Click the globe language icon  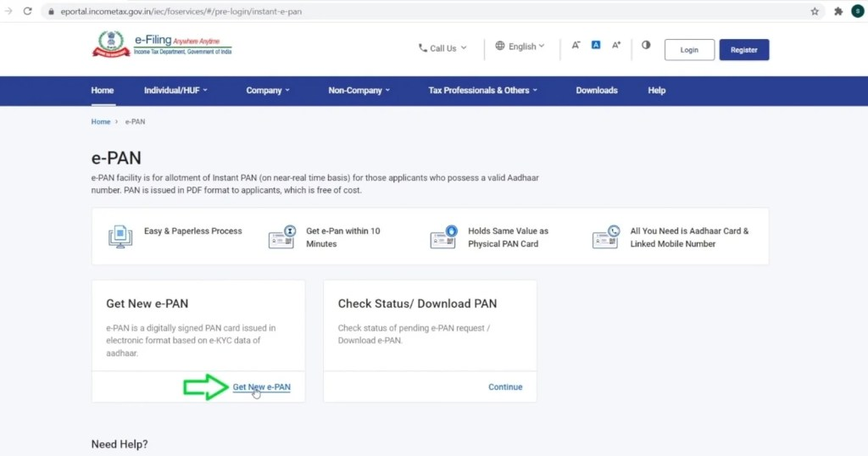(500, 46)
